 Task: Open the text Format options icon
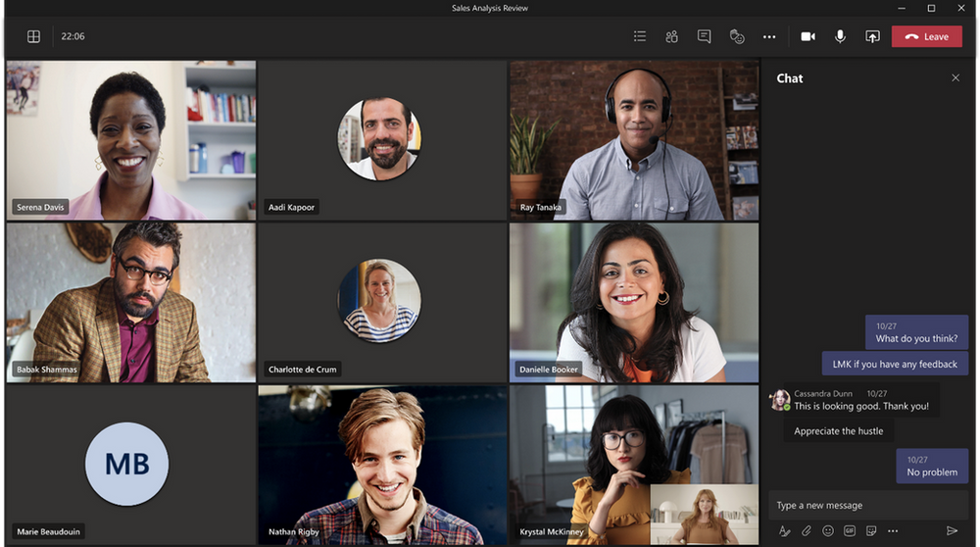point(784,530)
